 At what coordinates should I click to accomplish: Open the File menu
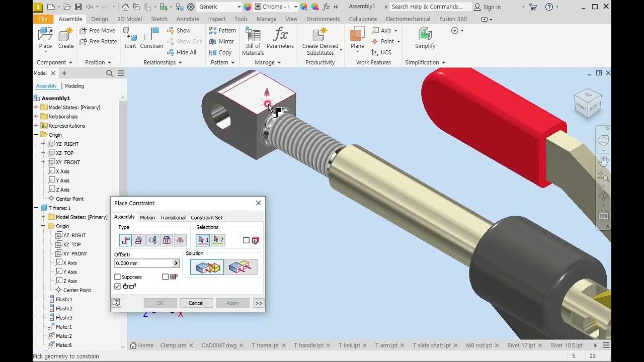coord(43,19)
